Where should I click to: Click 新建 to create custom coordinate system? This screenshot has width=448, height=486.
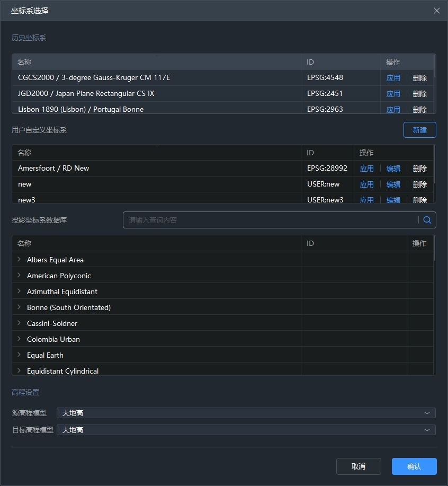[419, 130]
